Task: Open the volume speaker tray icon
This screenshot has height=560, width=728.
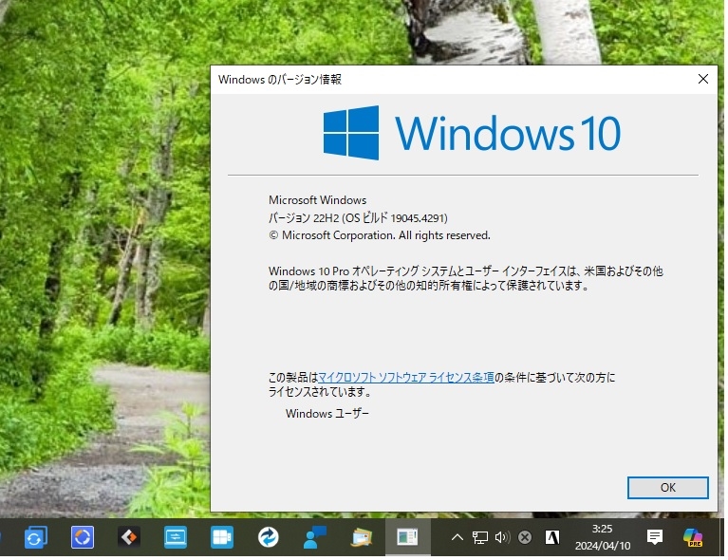Action: [x=502, y=538]
